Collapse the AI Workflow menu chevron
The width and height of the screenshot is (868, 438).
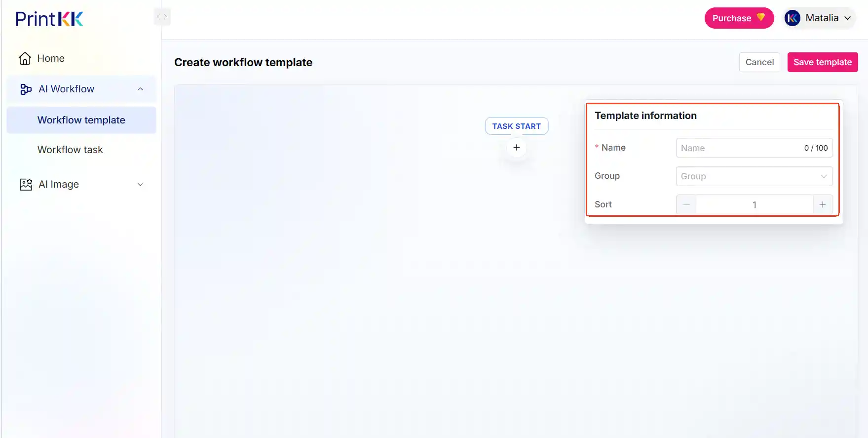(140, 89)
